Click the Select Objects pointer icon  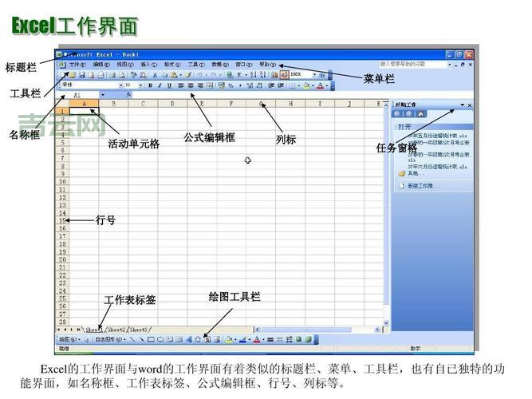(87, 339)
